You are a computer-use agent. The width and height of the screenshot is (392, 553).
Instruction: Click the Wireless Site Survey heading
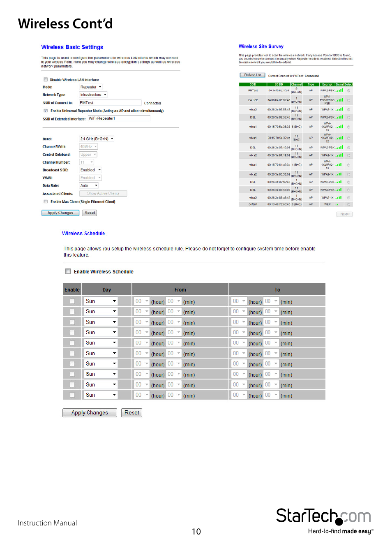click(x=261, y=46)
